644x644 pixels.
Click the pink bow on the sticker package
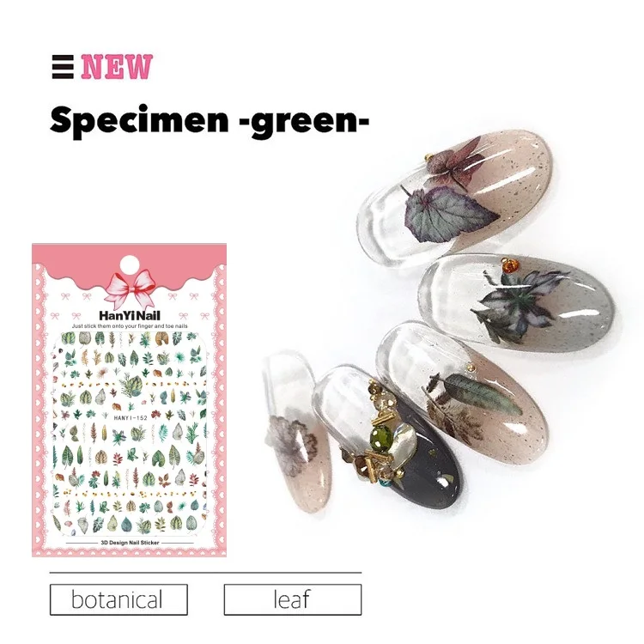(x=130, y=289)
